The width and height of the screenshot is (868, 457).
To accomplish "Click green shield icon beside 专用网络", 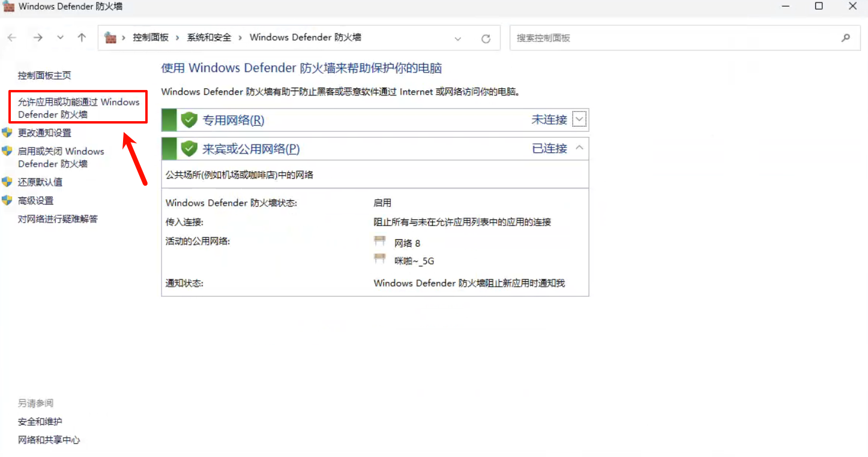I will pos(189,120).
